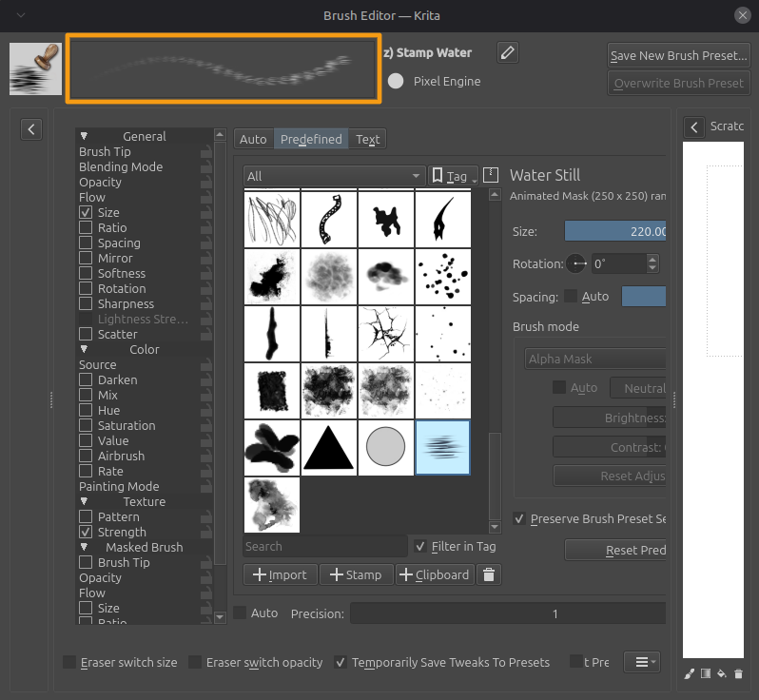Click the trash icon beside the Clipboard button
This screenshot has width=759, height=700.
489,574
